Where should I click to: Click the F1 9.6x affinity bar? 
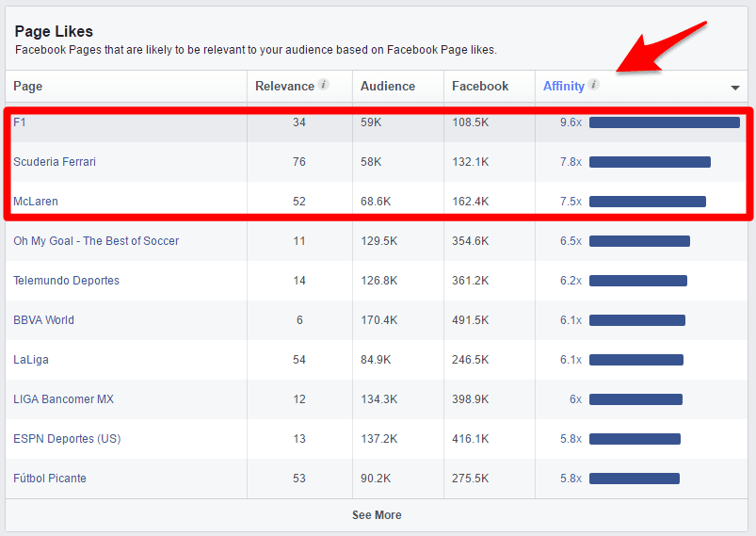(x=664, y=122)
